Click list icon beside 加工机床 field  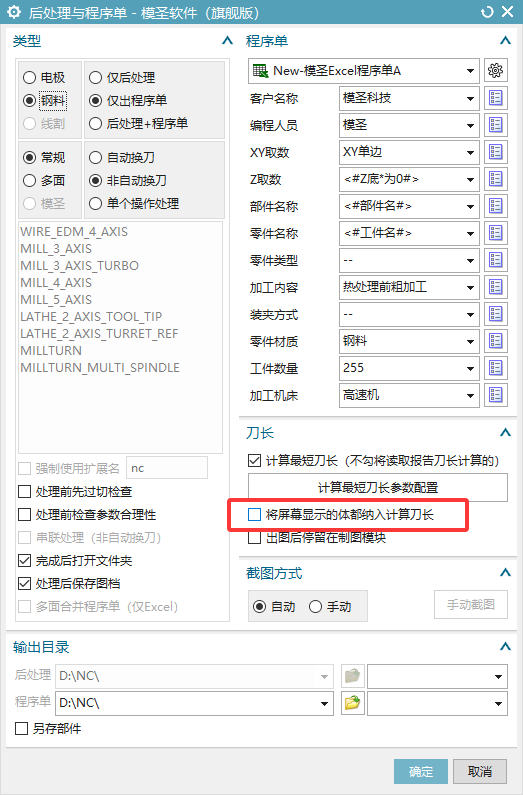(496, 395)
